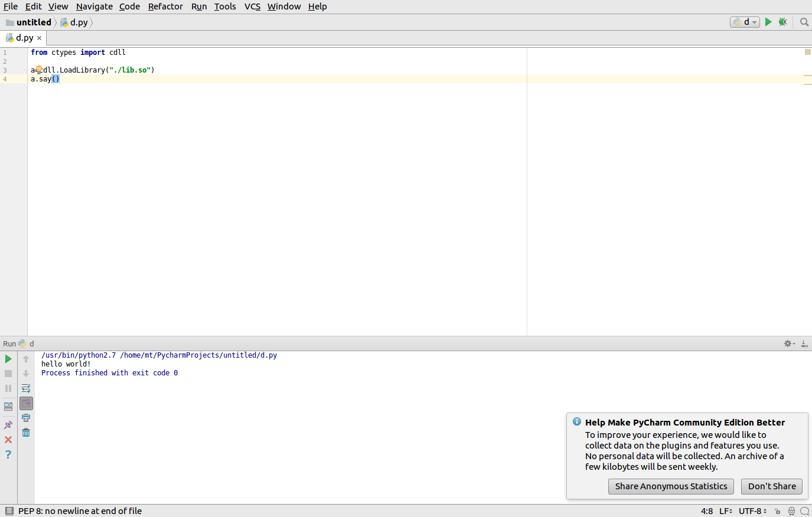The width and height of the screenshot is (812, 517).
Task: Open help with the question mark icon
Action: pos(8,454)
